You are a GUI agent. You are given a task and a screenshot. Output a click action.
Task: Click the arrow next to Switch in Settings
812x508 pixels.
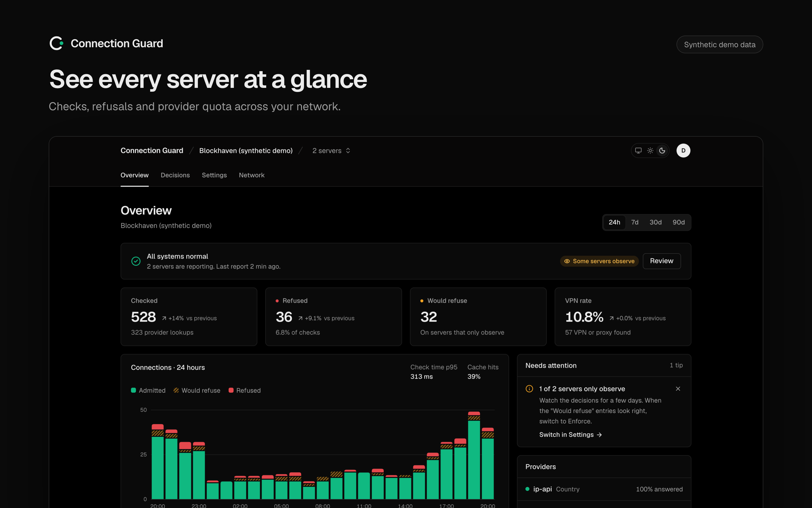click(x=599, y=435)
